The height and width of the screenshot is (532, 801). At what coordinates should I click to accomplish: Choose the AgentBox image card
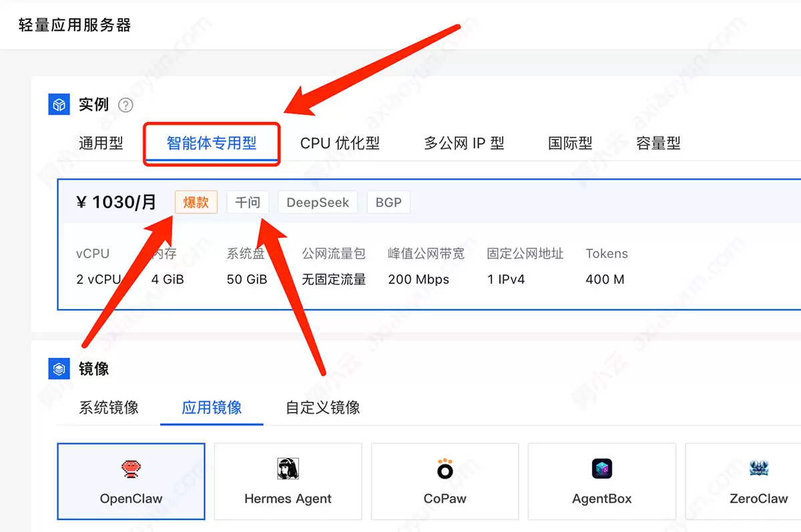pos(602,481)
